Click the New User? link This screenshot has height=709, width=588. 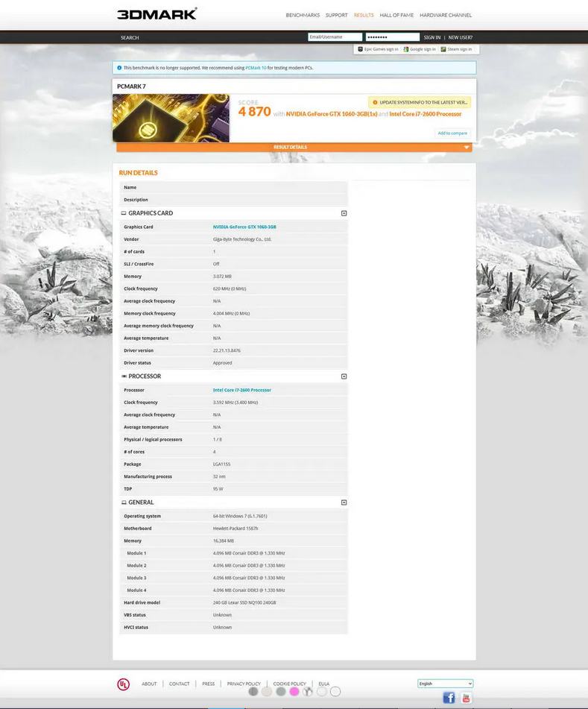pos(460,37)
